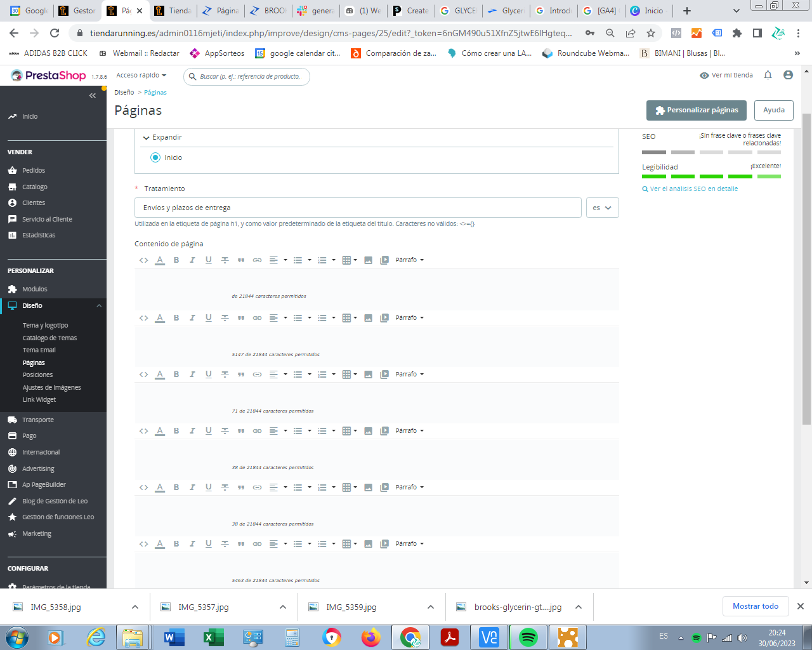Open a new Chrome tab
This screenshot has height=650, width=812.
687,11
